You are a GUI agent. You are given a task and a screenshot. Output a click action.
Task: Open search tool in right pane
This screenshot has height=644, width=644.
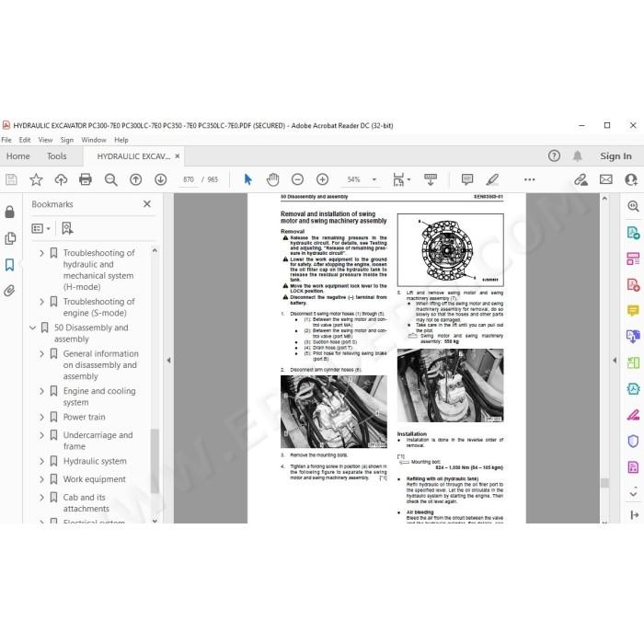pyautogui.click(x=633, y=206)
